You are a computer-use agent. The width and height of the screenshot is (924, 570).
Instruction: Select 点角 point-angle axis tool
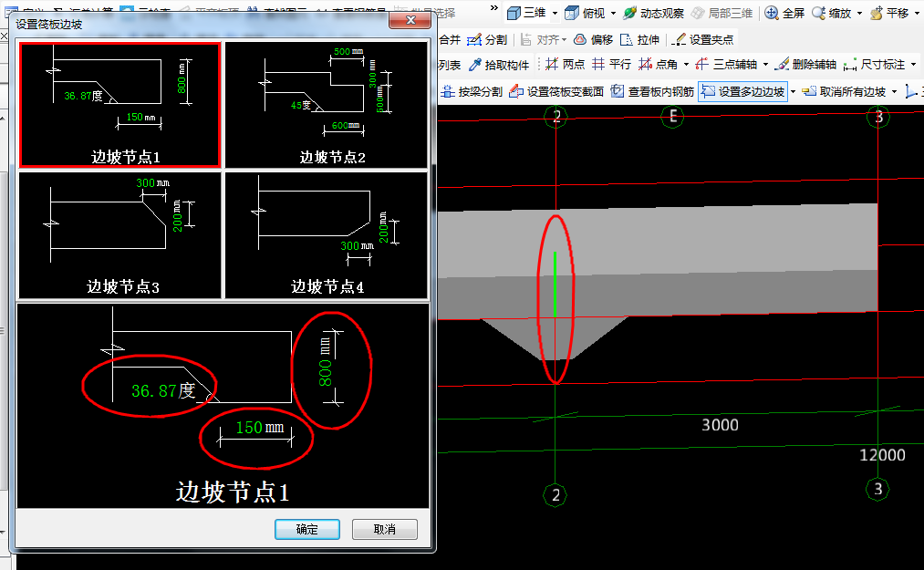pyautogui.click(x=659, y=64)
